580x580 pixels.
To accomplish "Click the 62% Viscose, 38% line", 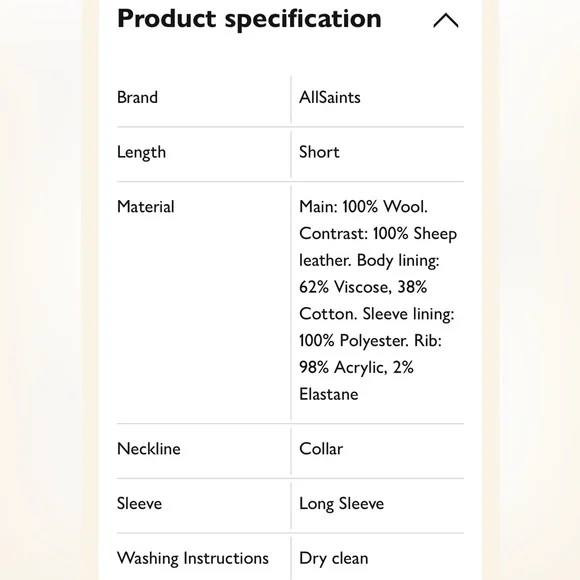I will click(x=363, y=287).
